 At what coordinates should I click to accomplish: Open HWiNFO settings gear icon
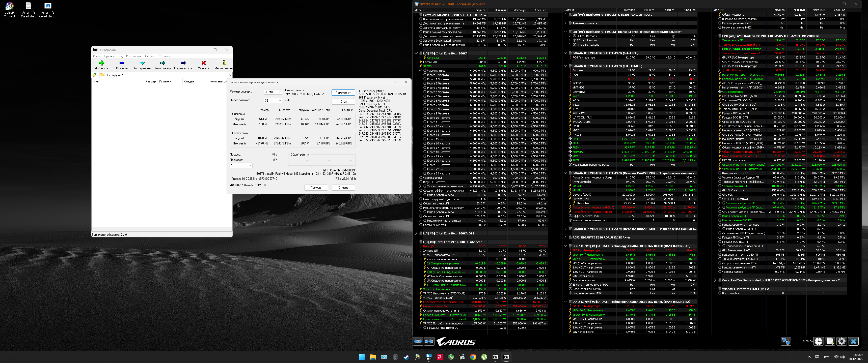click(842, 341)
